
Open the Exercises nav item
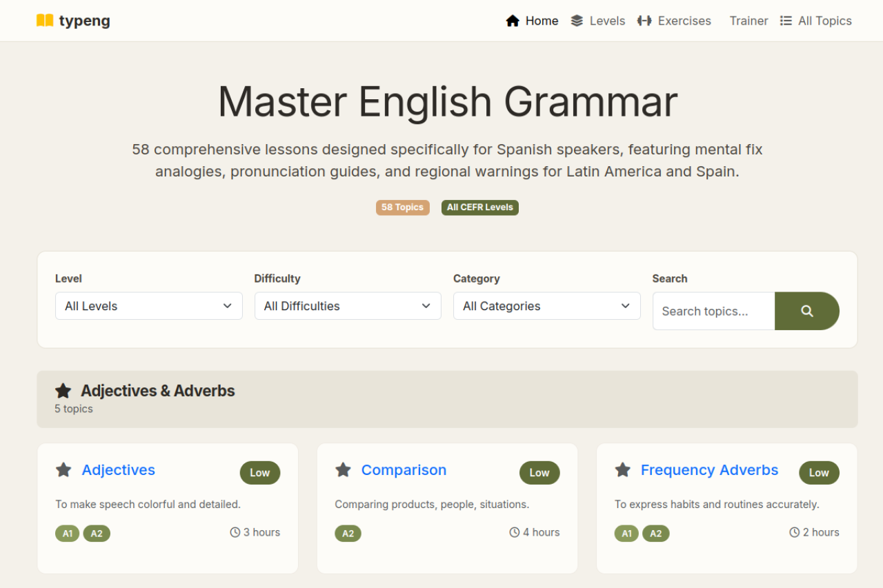674,21
